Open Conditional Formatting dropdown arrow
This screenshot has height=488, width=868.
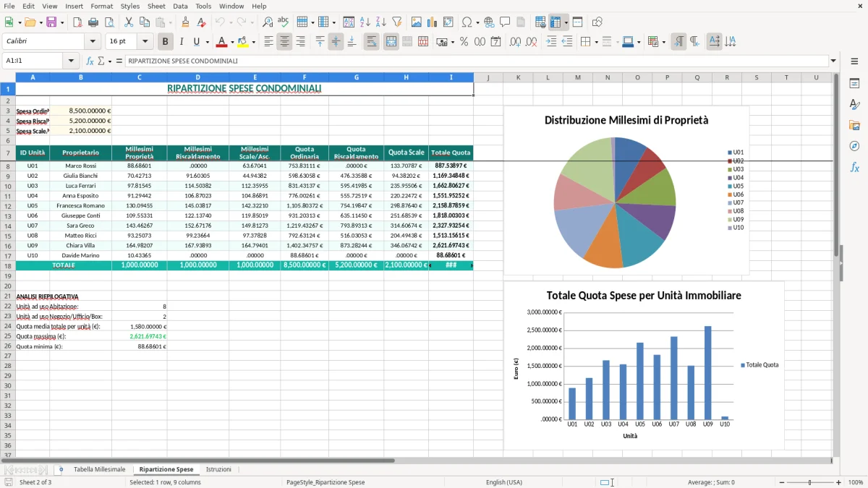pyautogui.click(x=663, y=42)
